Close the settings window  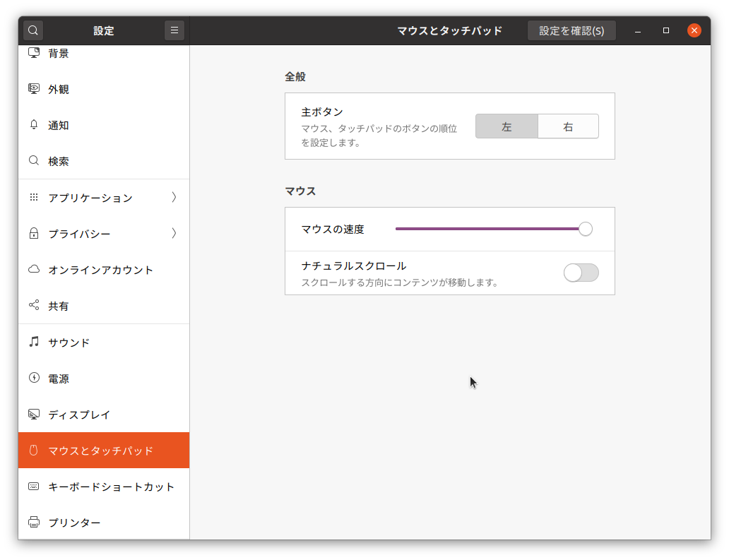pos(694,30)
